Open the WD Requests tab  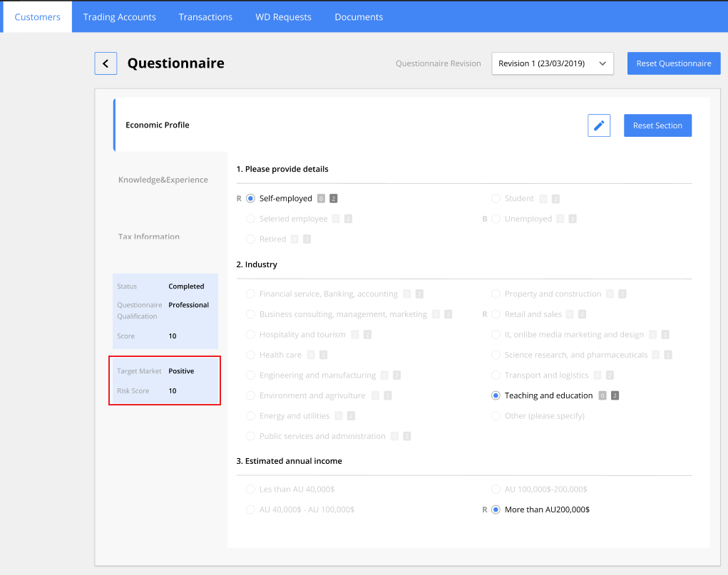283,16
